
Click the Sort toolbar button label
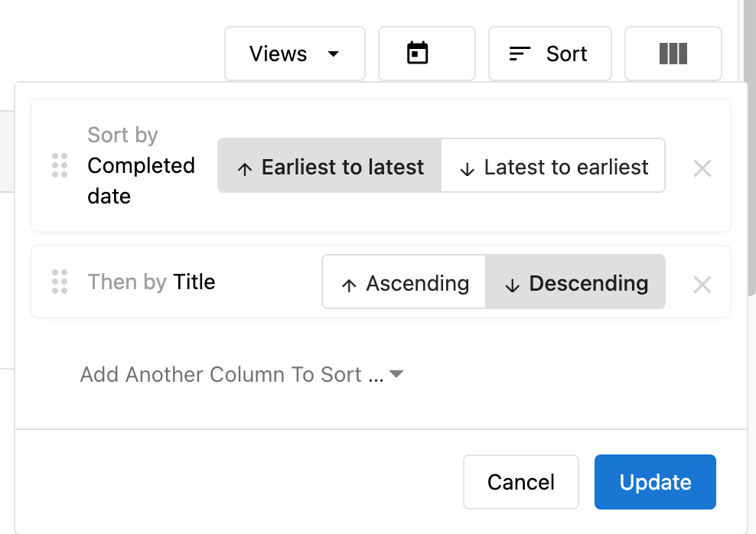pyautogui.click(x=566, y=54)
